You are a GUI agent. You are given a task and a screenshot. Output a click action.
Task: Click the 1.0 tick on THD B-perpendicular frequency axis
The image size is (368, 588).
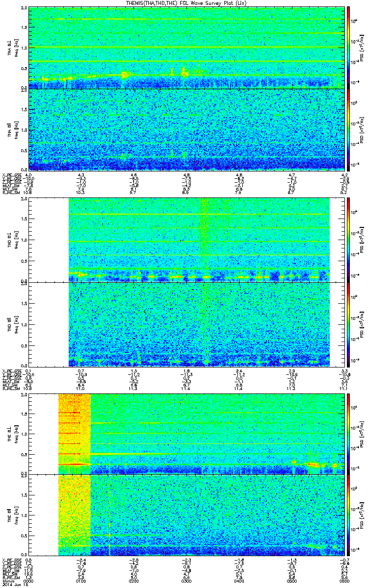click(x=24, y=240)
